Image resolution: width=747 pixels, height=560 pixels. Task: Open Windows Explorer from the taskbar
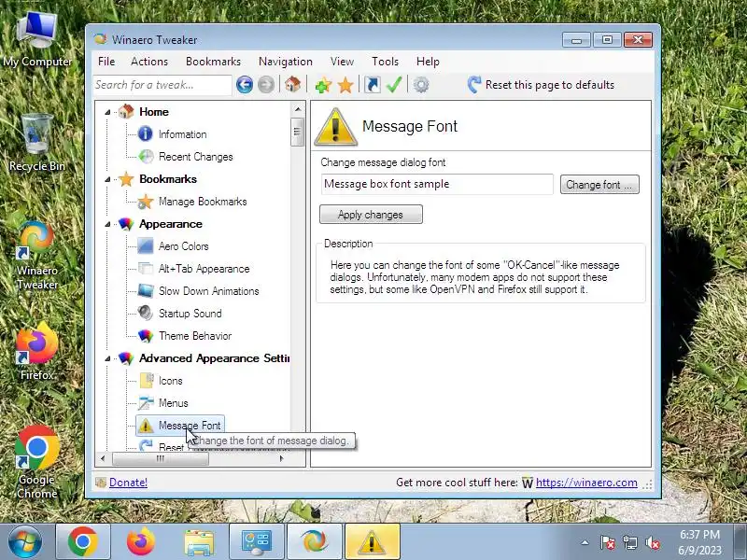(x=199, y=541)
